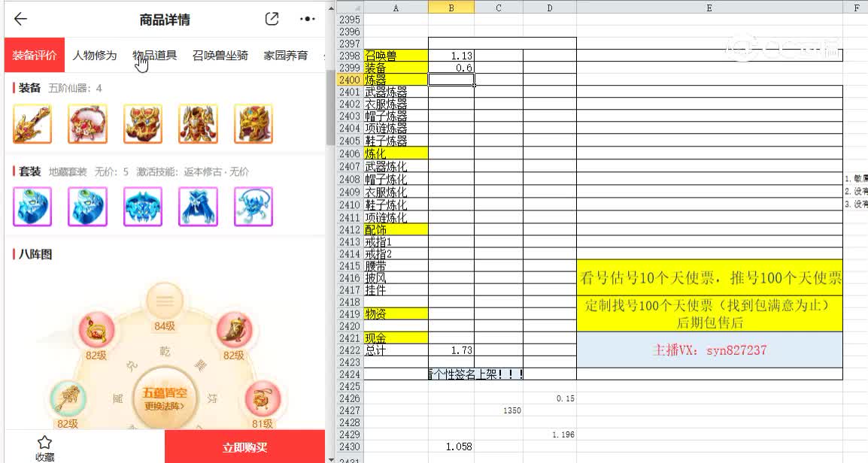Screen dimensions: 868x463
Task: Click cell with value 1.196
Action: [x=550, y=434]
